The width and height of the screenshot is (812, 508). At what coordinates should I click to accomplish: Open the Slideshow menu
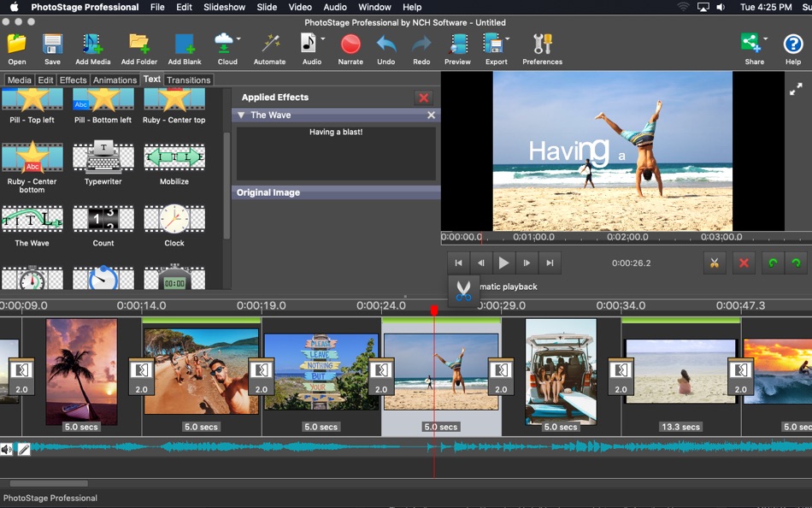click(224, 7)
